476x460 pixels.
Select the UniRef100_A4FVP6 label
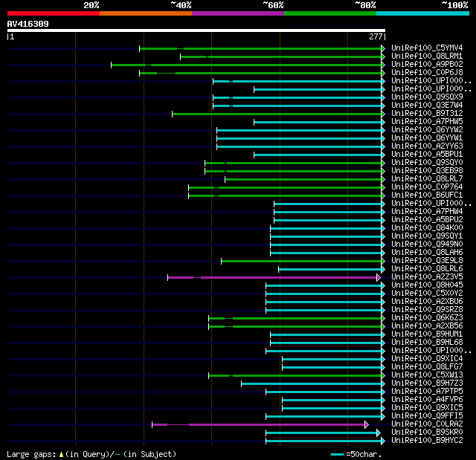point(427,400)
